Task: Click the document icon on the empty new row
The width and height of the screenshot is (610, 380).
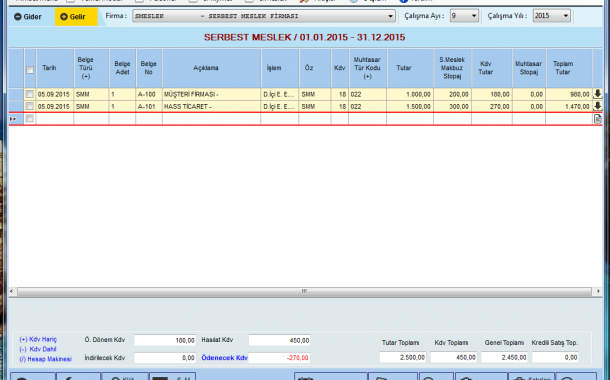Action: [x=598, y=119]
